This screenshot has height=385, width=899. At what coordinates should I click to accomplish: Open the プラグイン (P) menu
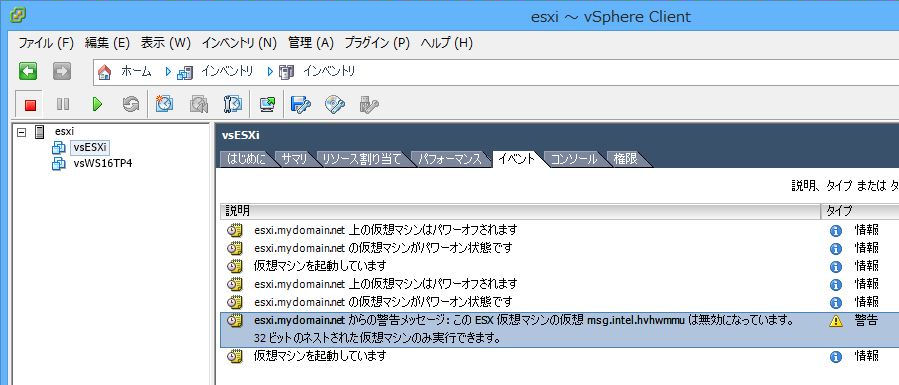377,43
